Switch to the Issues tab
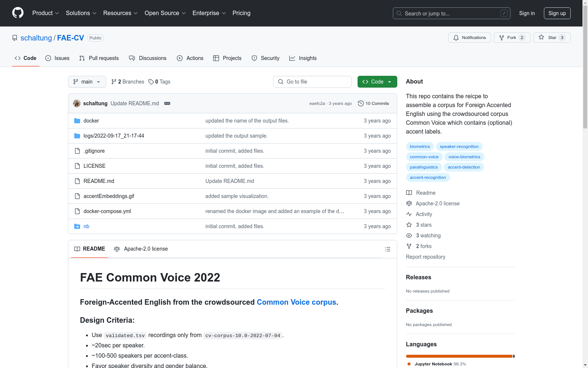 tap(57, 58)
